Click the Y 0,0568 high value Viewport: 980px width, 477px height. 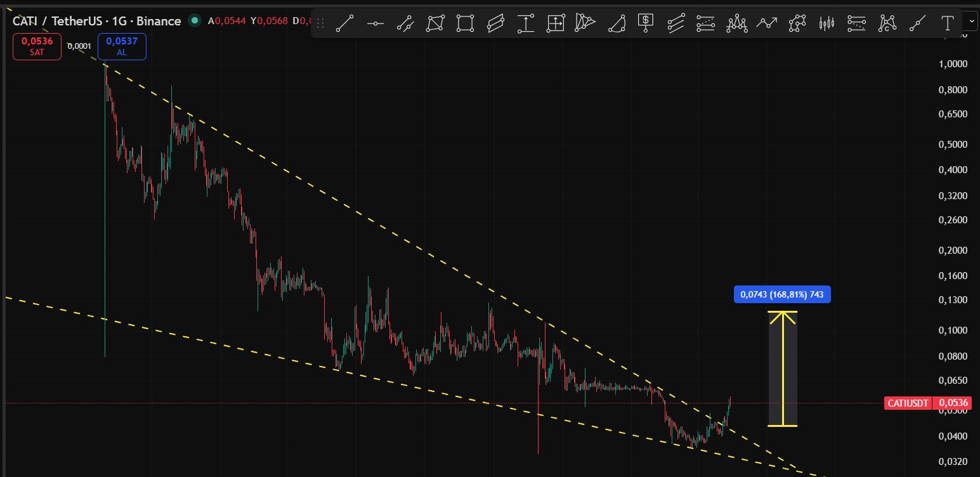click(270, 21)
